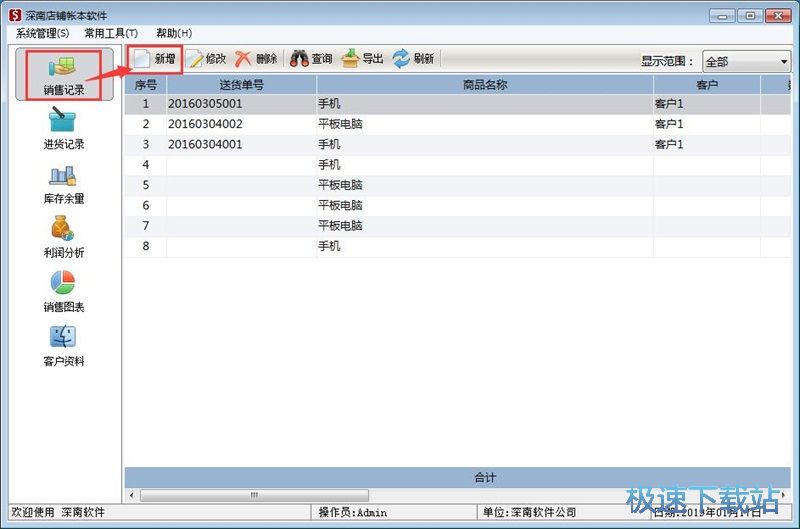This screenshot has height=529, width=800.
Task: Sort by the 送货单号 column header
Action: coord(241,85)
